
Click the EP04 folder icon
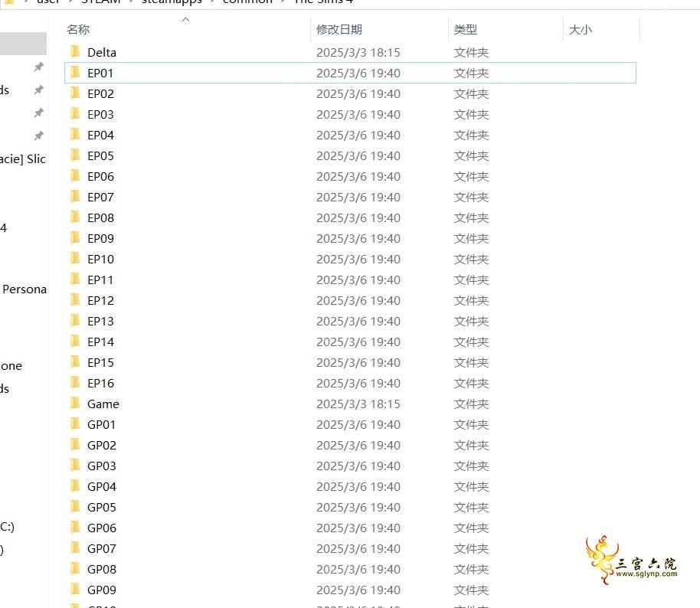click(x=75, y=134)
